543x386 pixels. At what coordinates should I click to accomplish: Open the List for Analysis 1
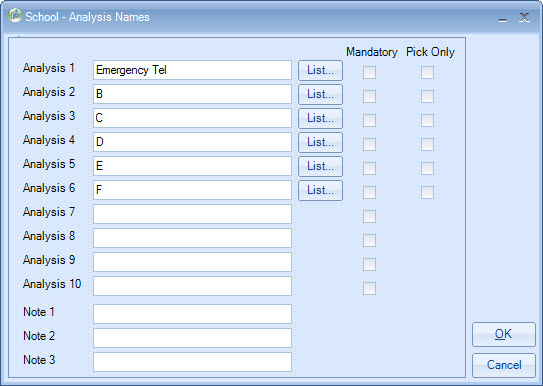point(320,70)
